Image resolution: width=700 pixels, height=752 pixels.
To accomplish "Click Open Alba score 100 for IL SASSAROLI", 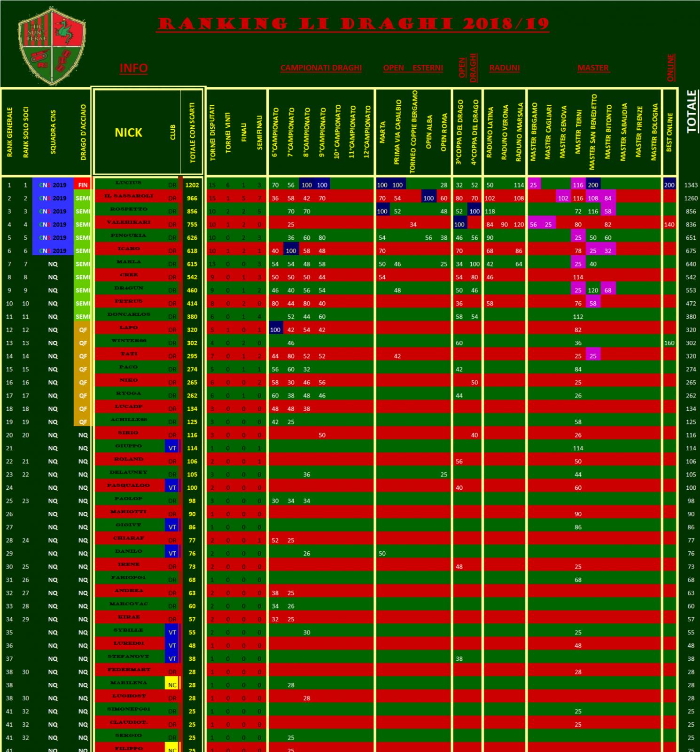I will click(x=428, y=198).
